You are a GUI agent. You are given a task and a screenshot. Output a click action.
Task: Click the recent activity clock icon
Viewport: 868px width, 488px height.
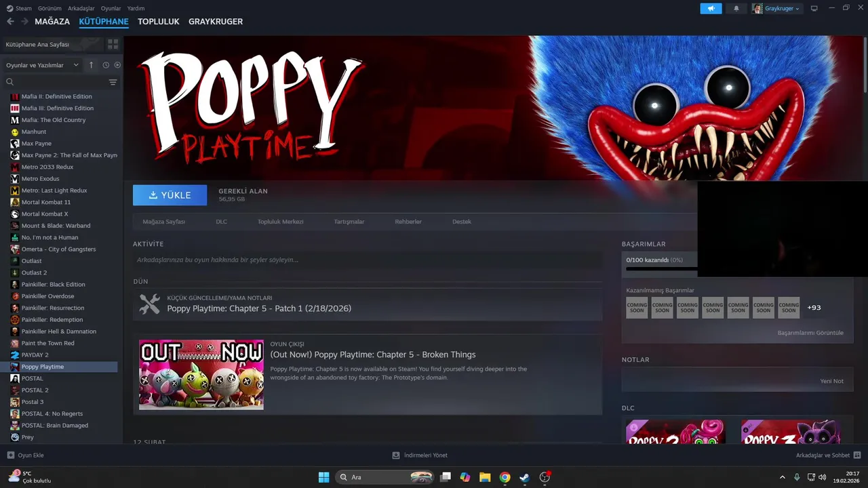(x=106, y=65)
